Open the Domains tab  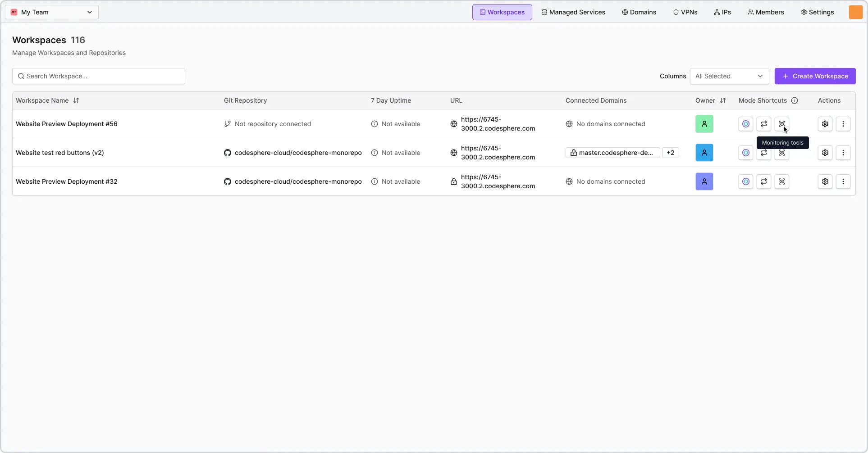click(639, 12)
